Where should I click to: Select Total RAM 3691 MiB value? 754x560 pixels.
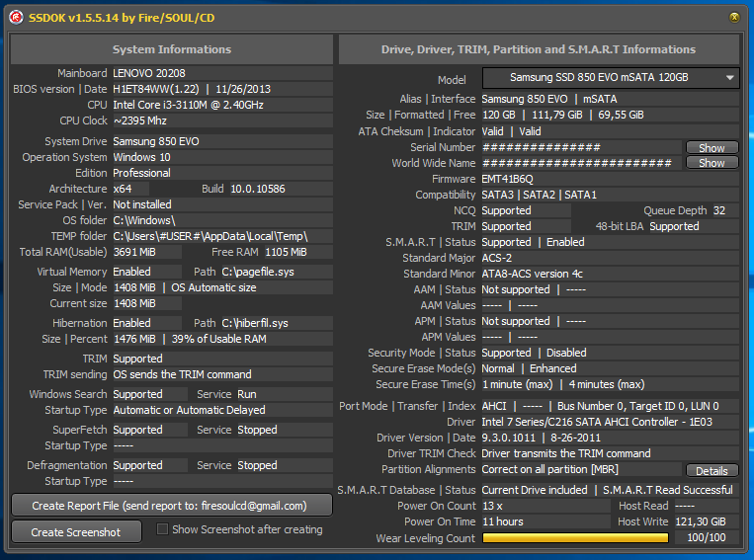tap(134, 252)
